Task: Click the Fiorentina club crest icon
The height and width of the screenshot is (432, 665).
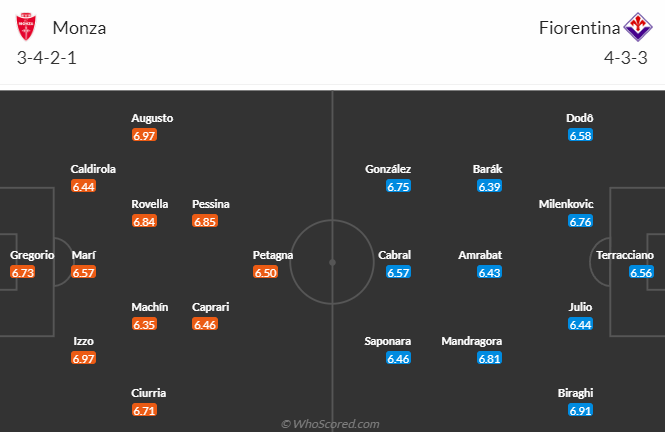Action: (636, 27)
